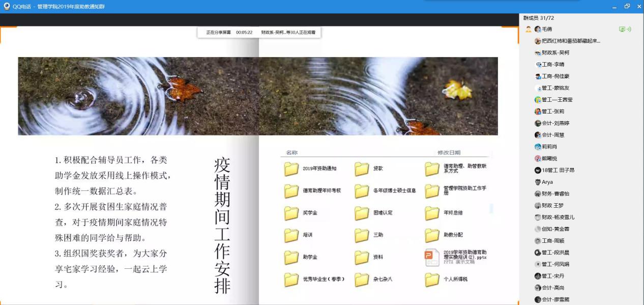
Task: Open the 奖学金 folder icon
Action: click(x=291, y=213)
